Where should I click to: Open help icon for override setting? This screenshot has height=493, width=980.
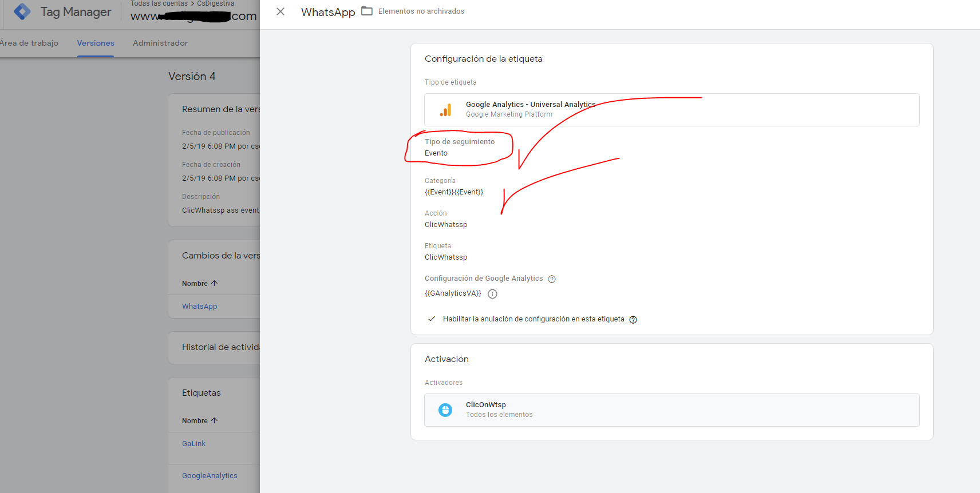(633, 320)
